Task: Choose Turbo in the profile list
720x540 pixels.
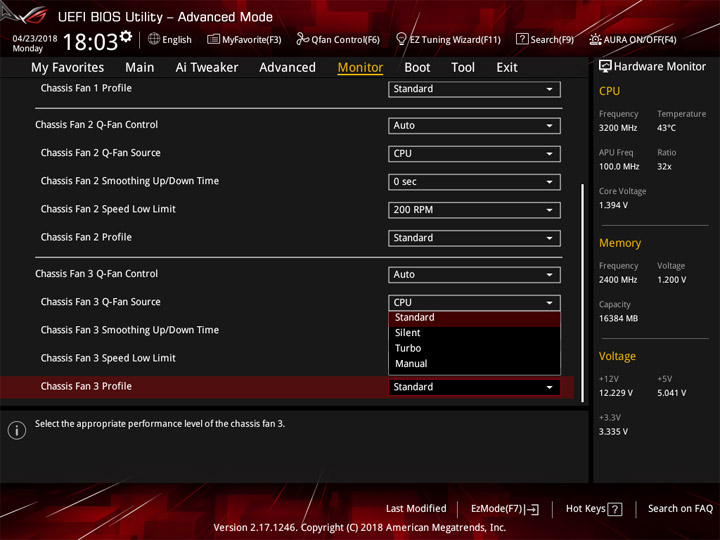Action: coord(474,349)
